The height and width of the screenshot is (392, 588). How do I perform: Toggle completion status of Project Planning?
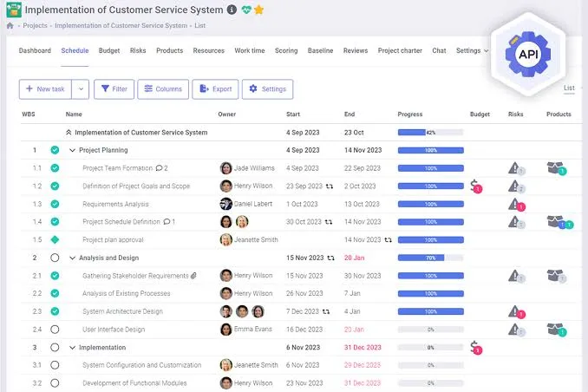tap(55, 150)
